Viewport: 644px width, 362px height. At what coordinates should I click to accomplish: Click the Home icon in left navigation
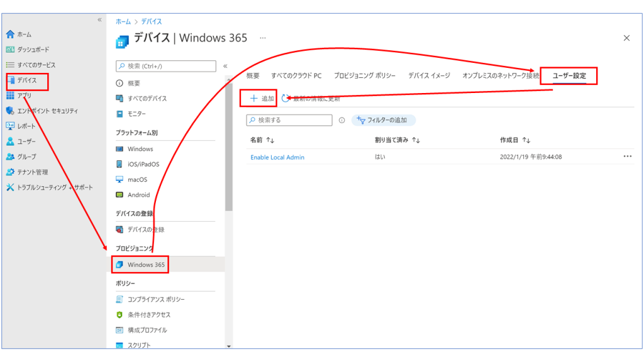(x=10, y=35)
